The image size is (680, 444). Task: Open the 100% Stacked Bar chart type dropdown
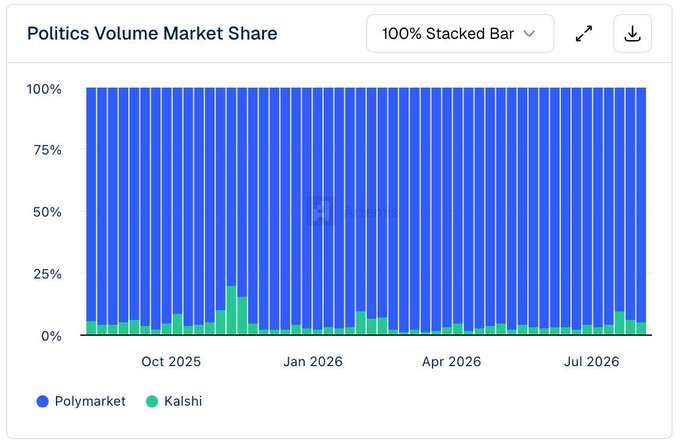pos(460,33)
